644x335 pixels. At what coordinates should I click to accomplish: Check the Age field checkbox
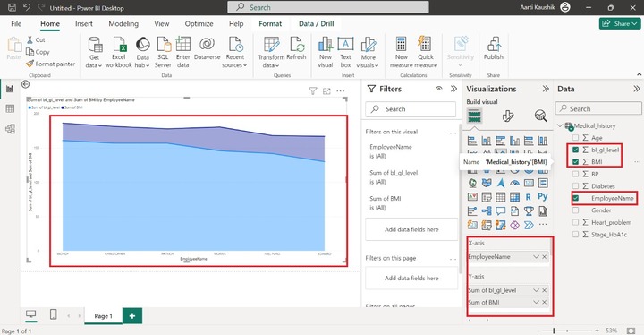[575, 138]
